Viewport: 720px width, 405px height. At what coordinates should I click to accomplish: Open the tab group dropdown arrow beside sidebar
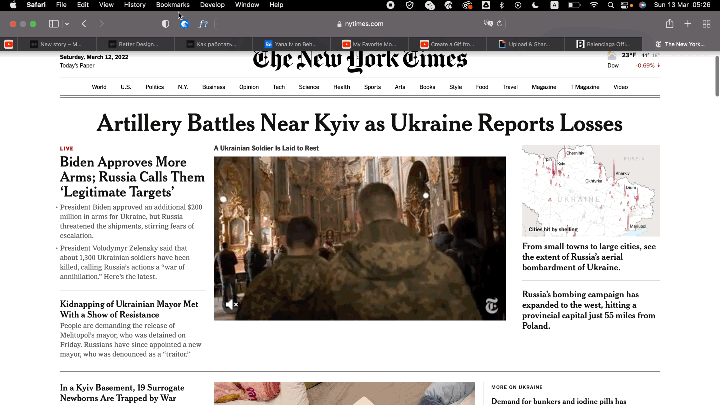[x=67, y=23]
